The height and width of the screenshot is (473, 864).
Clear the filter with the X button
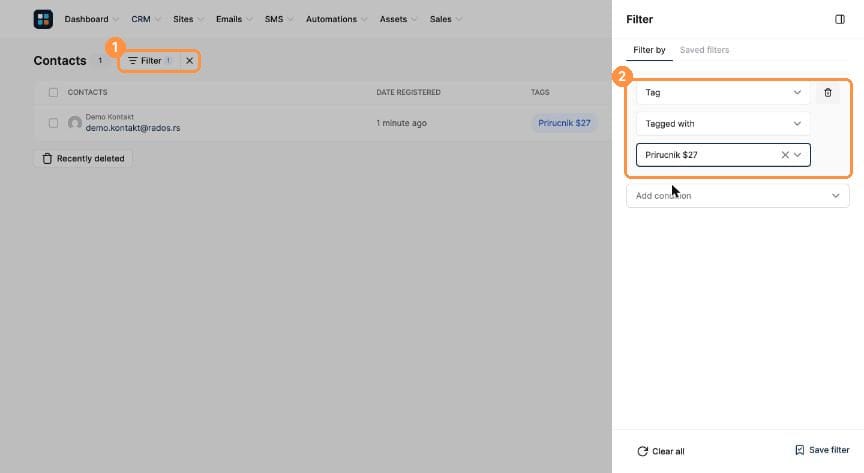click(x=189, y=61)
